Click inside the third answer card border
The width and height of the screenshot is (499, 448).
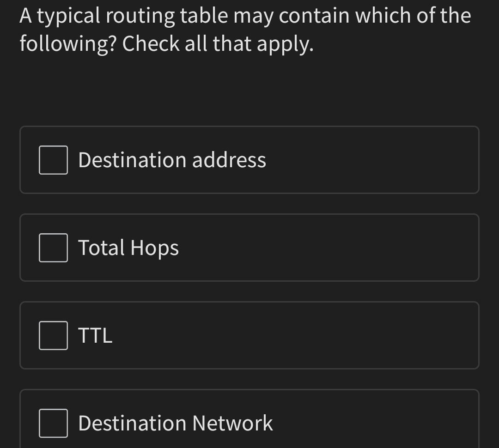tap(249, 335)
